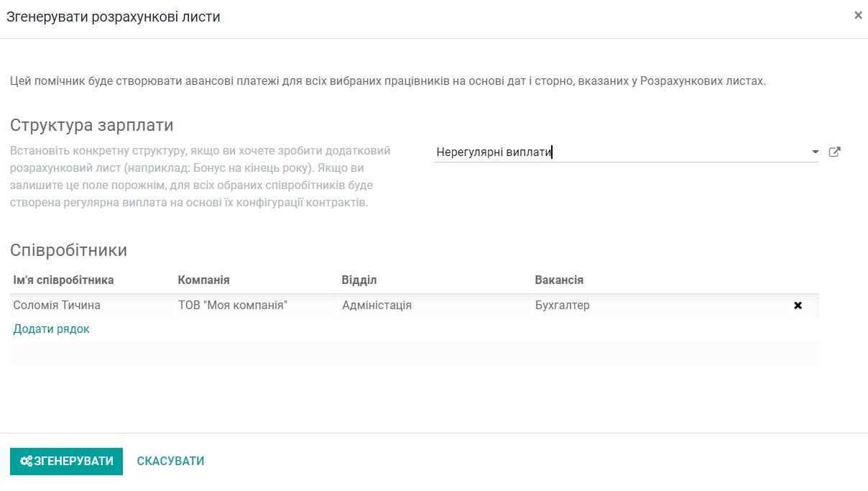The width and height of the screenshot is (868, 491).
Task: Click the Бухгалтер vacancy cell
Action: [562, 305]
